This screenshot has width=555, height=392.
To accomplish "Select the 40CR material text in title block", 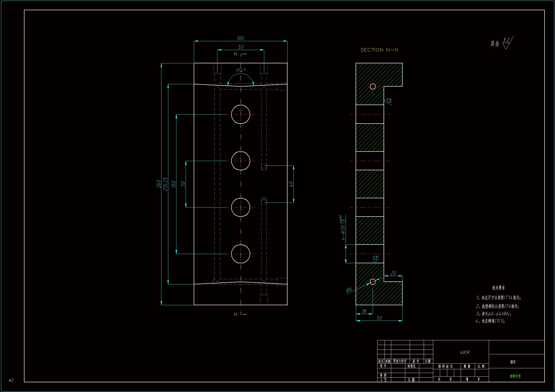I will [x=464, y=352].
